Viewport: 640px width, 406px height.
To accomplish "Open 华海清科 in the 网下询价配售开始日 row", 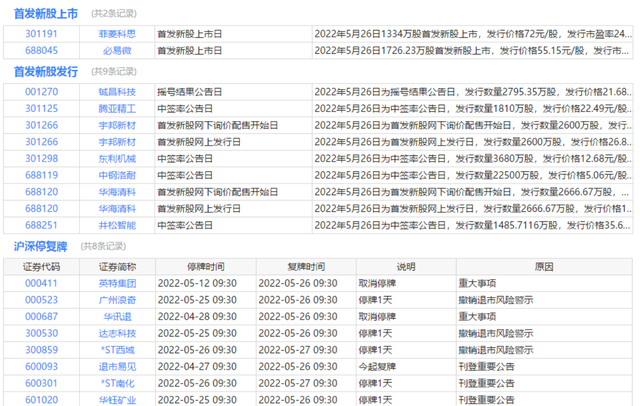I will click(x=117, y=192).
